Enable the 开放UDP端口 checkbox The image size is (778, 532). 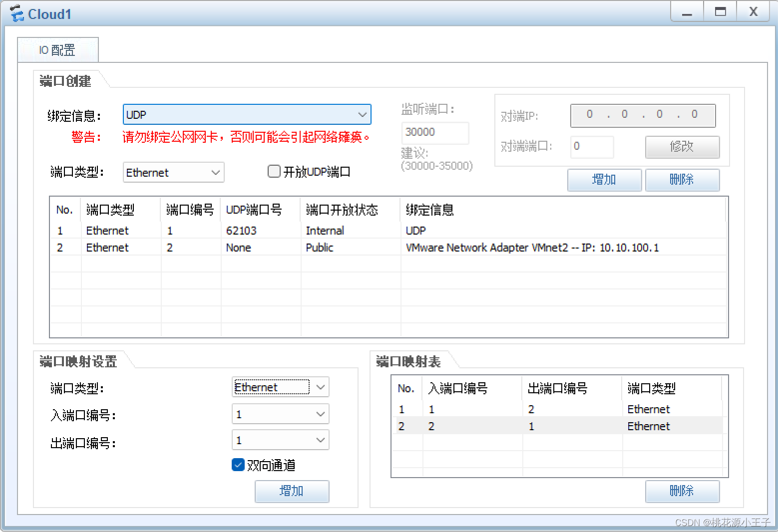click(x=274, y=172)
